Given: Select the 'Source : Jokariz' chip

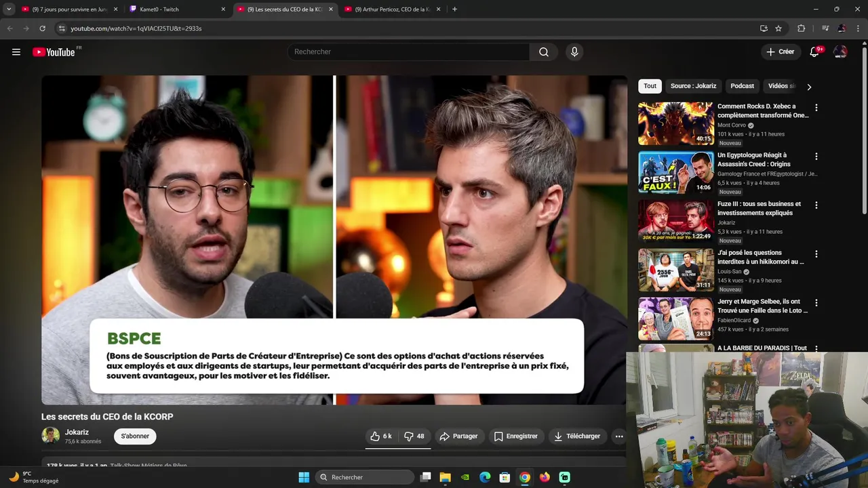Looking at the screenshot, I should (x=693, y=86).
